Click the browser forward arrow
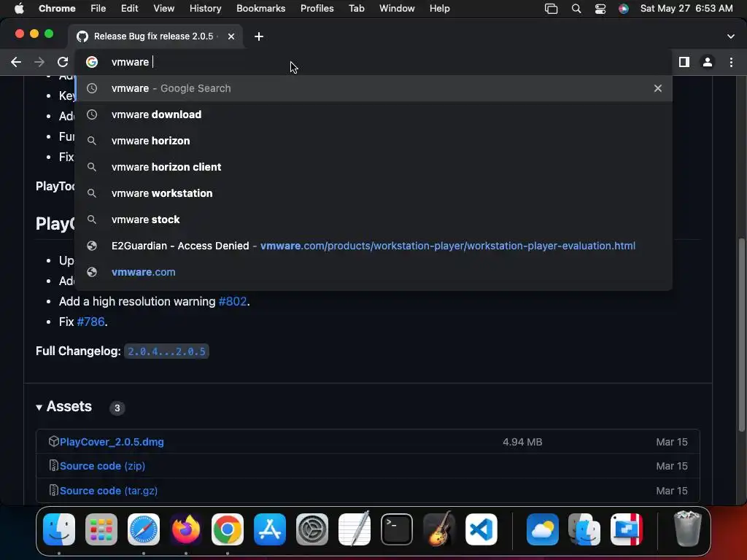Viewport: 747px width, 560px height. (x=39, y=62)
